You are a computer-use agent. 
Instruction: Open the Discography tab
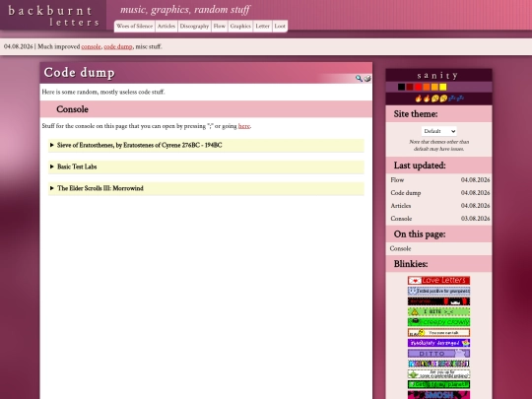tap(194, 27)
